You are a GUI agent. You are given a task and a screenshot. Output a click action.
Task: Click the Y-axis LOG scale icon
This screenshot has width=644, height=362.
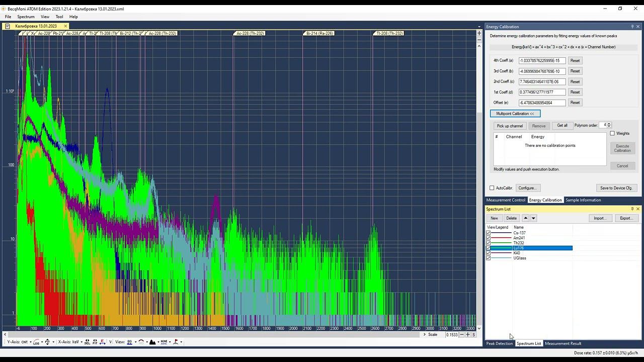pos(36,342)
